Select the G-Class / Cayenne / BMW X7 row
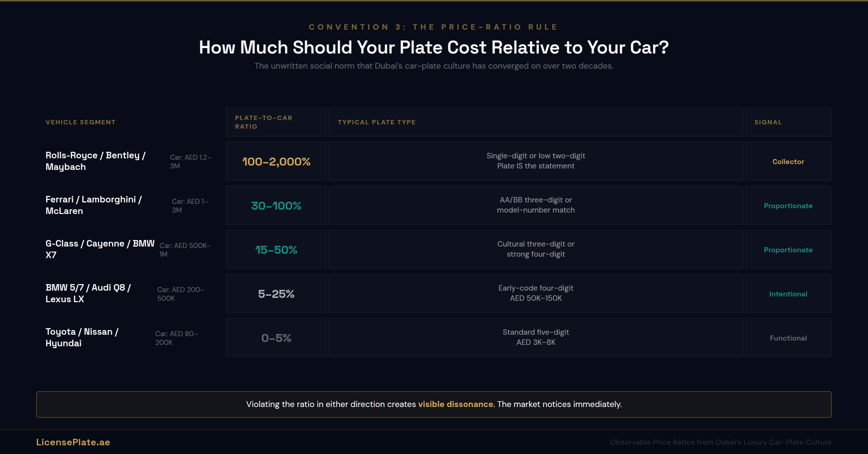The width and height of the screenshot is (868, 454). [x=100, y=249]
